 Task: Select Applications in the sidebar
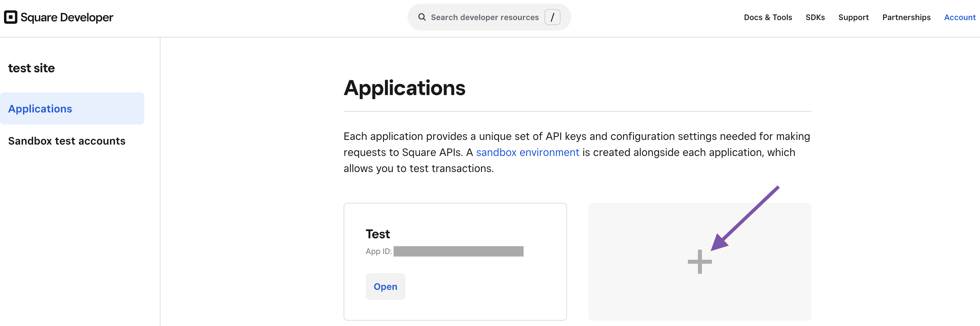[x=40, y=108]
